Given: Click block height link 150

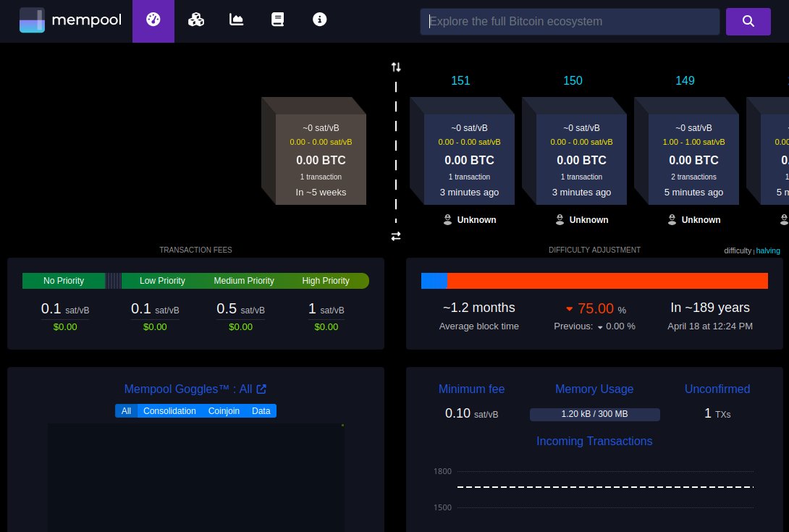Looking at the screenshot, I should click(573, 80).
